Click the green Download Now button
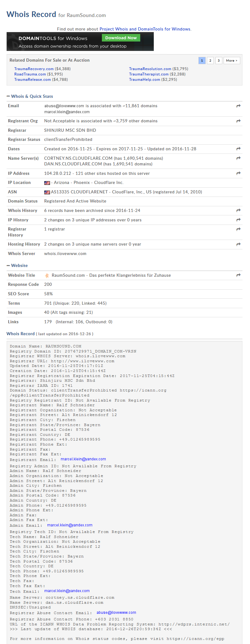This screenshot has height=644, width=250. coord(121,38)
